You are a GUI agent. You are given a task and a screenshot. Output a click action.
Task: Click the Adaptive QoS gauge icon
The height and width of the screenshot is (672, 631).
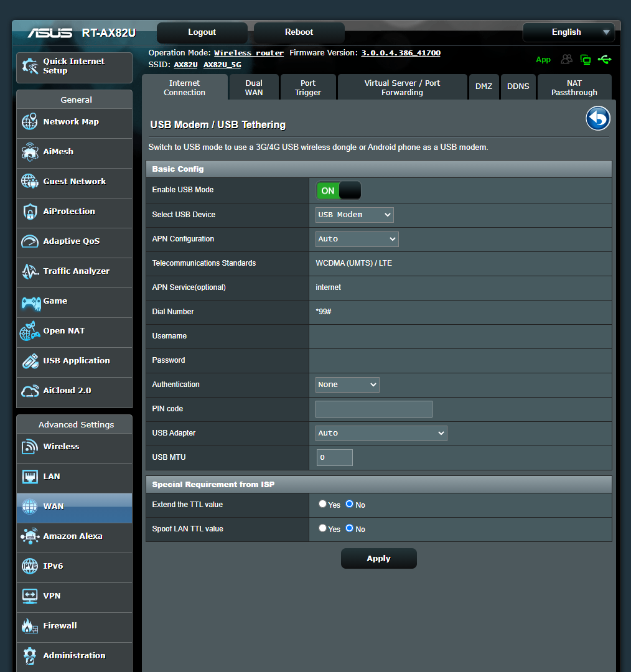tap(30, 241)
